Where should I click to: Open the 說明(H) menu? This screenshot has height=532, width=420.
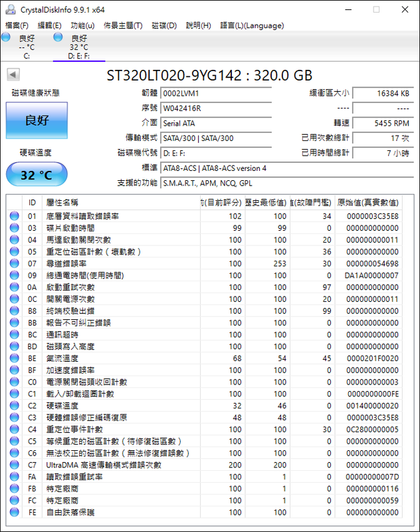click(198, 25)
